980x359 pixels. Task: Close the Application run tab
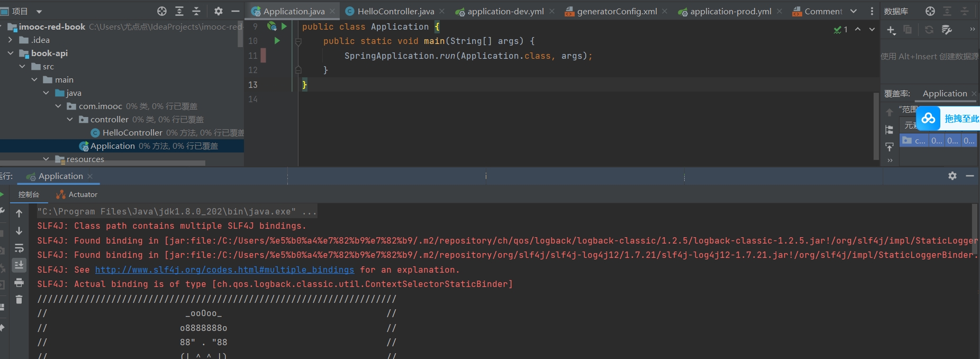pyautogui.click(x=90, y=176)
